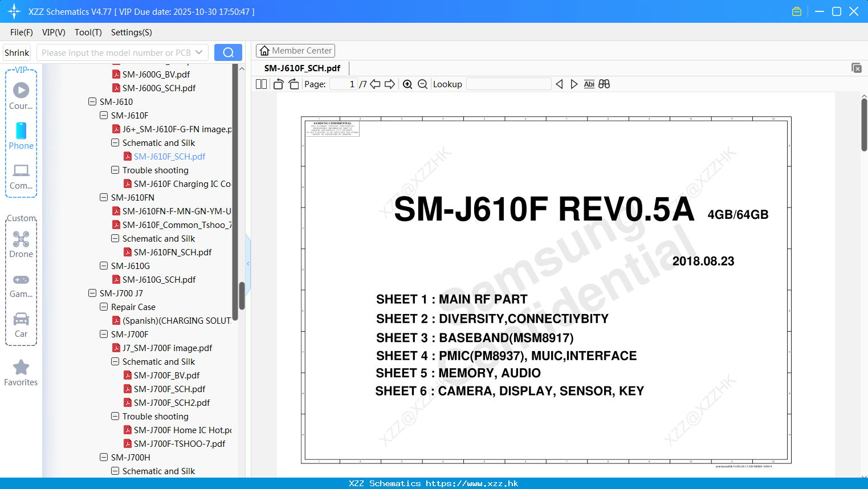
Task: Open SM-J700F_BV.pdf file
Action: click(x=162, y=375)
